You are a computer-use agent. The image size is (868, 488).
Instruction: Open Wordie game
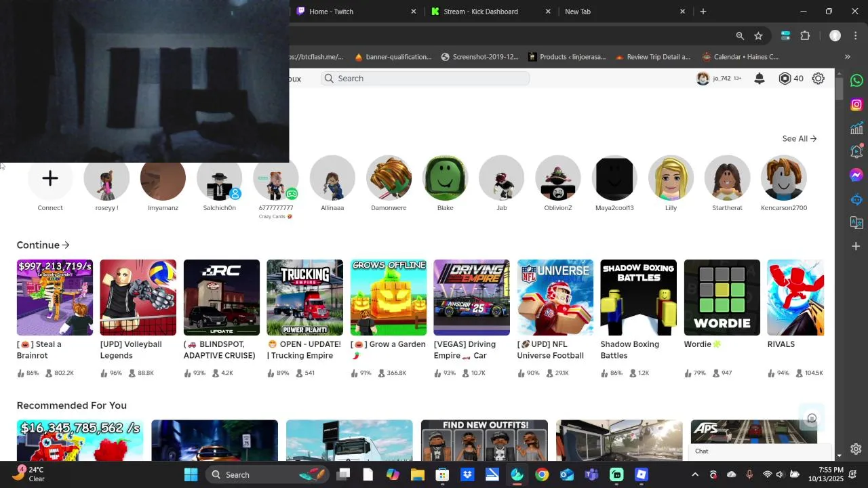pos(722,298)
